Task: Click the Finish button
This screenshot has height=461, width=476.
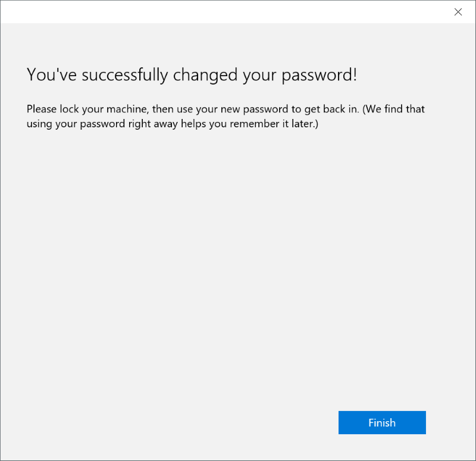Action: click(382, 422)
